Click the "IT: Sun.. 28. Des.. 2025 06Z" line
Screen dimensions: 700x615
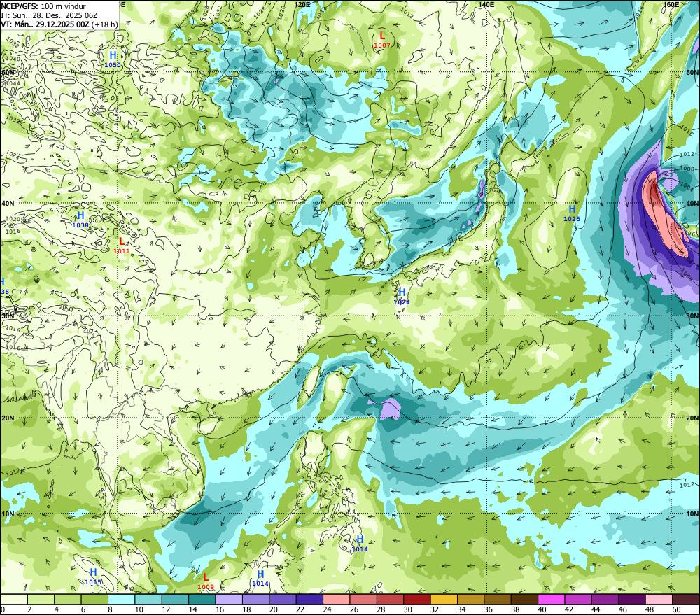[49, 15]
